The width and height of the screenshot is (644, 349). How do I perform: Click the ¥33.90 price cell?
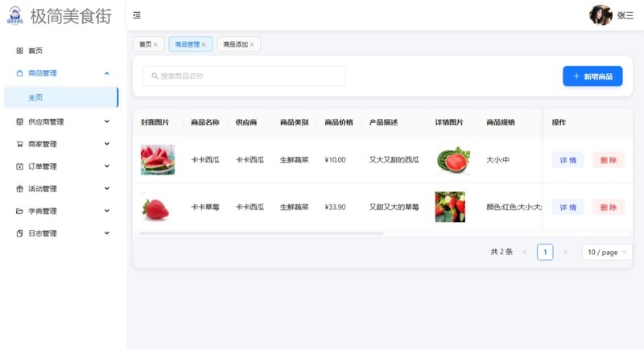[335, 207]
